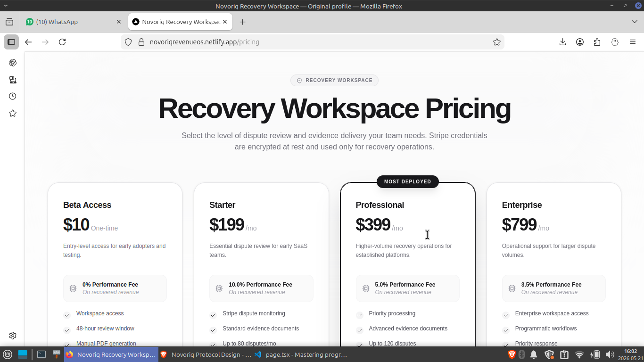
Task: Open Wi-Fi network tray icon
Action: [579, 354]
